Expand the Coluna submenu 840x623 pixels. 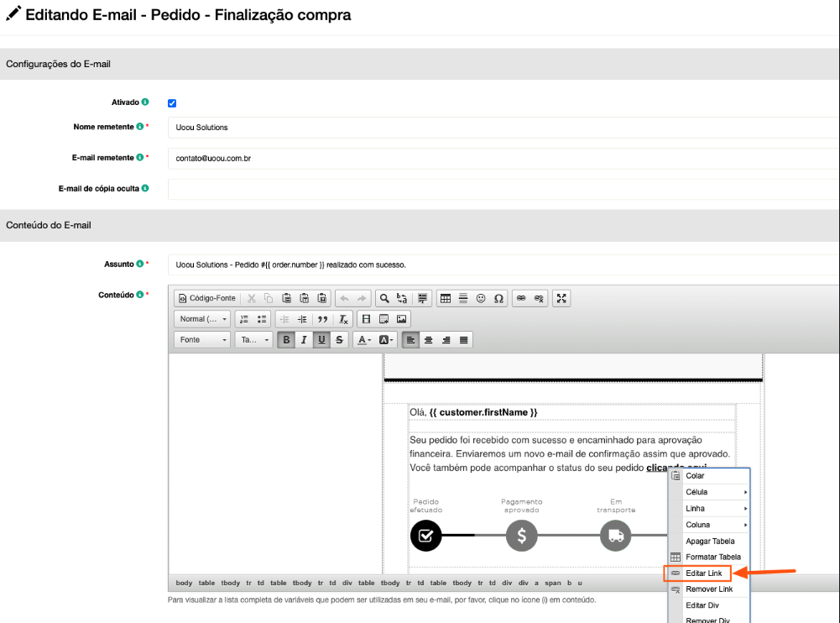[709, 525]
